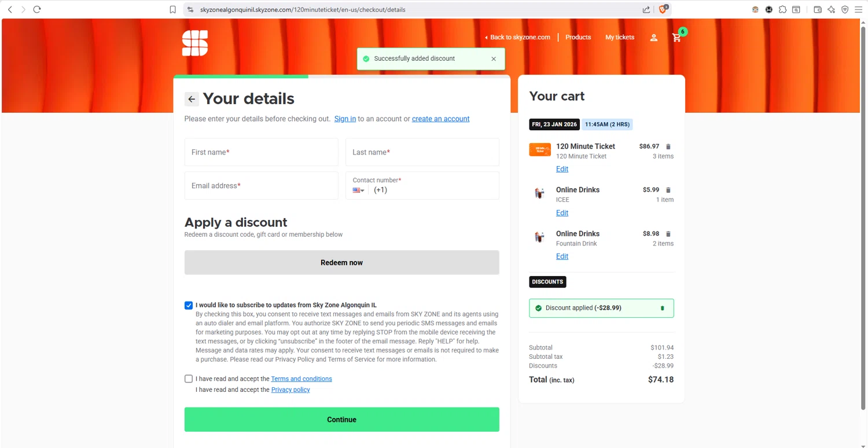Uncheck subscribe to Sky Zone updates
The image size is (868, 448).
coord(189,306)
